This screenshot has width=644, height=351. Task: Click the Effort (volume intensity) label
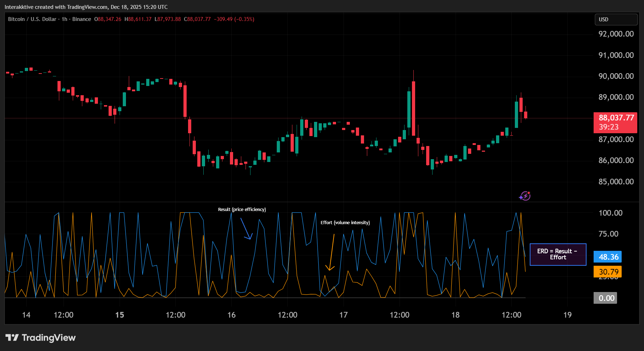[x=345, y=223]
